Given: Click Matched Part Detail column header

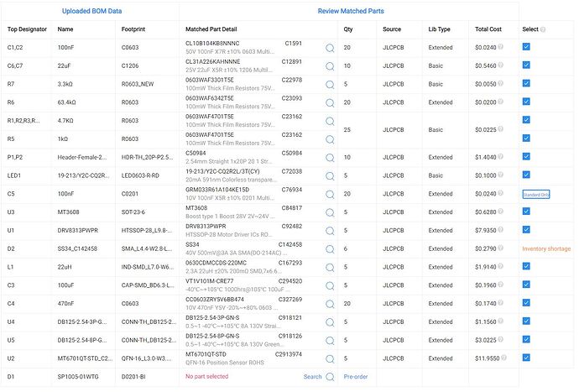Looking at the screenshot, I should click(x=211, y=29).
